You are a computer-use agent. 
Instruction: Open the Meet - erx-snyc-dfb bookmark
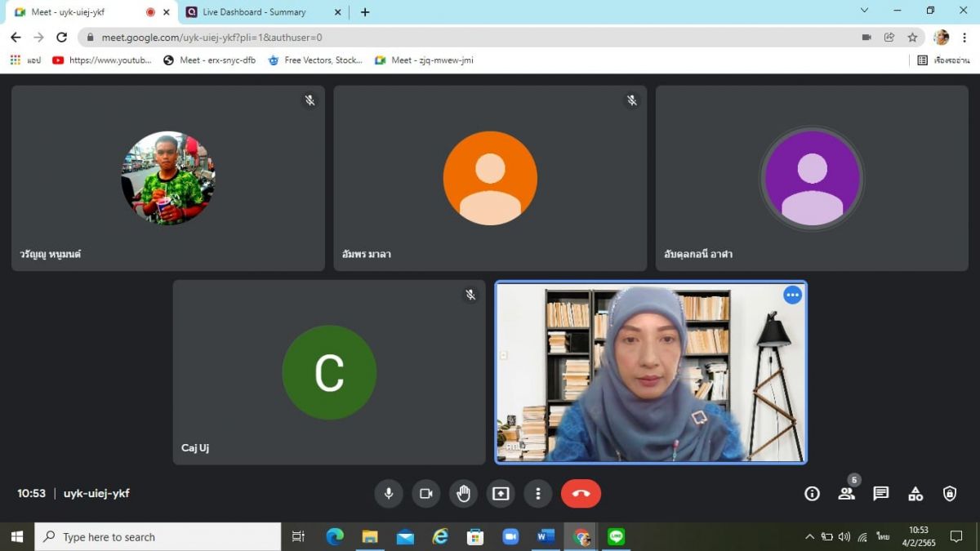(210, 60)
